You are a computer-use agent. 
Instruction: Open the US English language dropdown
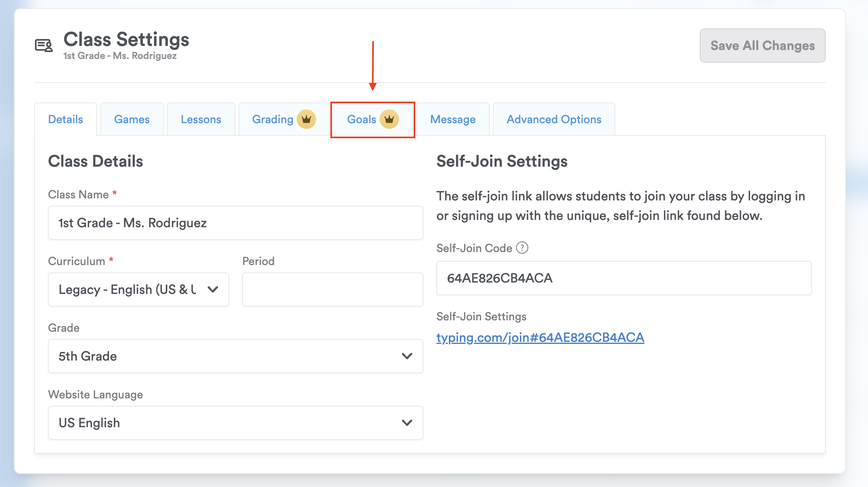pos(228,423)
